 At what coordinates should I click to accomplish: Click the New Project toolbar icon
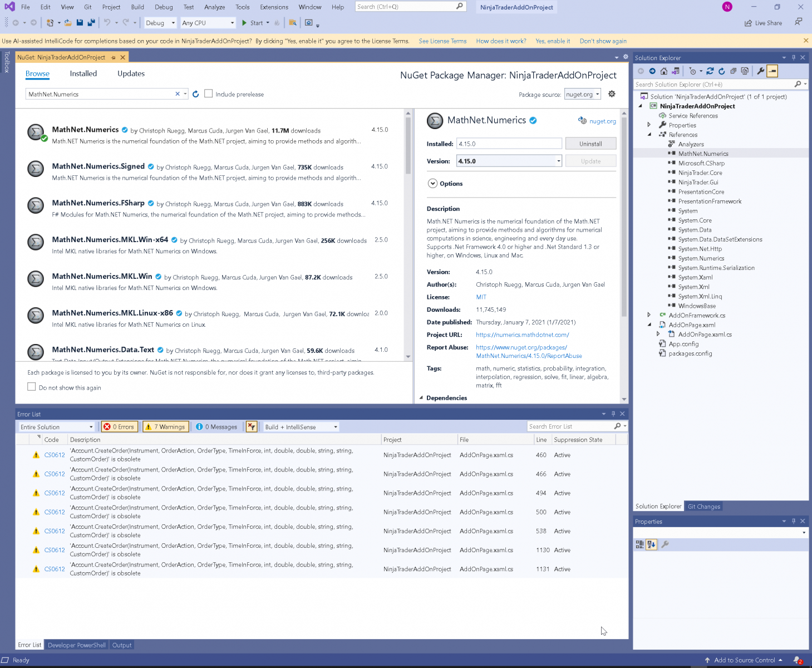coord(50,23)
